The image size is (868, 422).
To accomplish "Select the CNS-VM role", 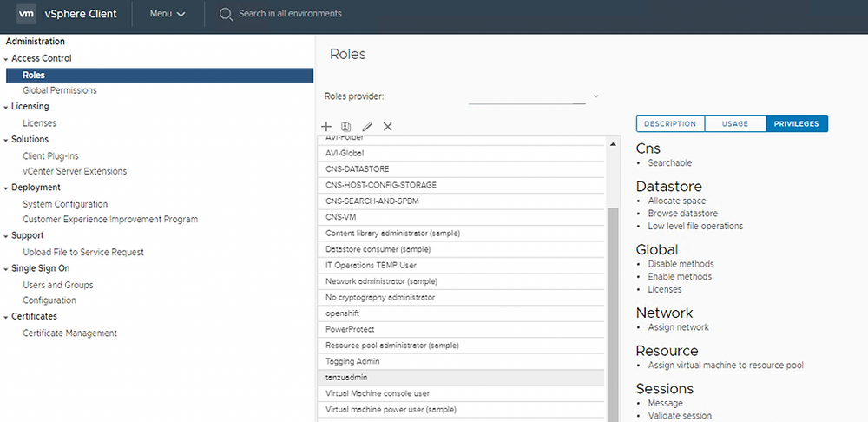I will point(461,217).
